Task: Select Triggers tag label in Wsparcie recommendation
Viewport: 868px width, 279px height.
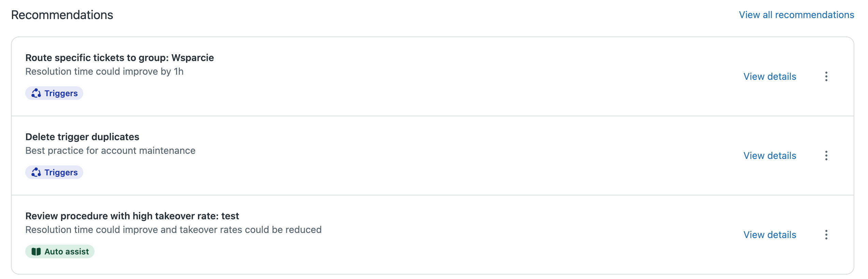Action: [61, 93]
